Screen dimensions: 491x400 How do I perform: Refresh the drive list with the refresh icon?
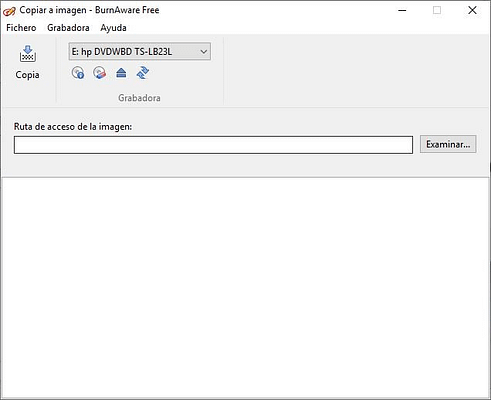pos(143,73)
